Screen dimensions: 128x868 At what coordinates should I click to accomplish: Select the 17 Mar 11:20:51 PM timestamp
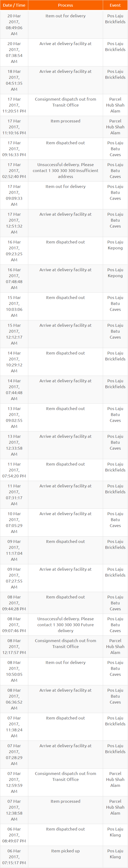14,105
